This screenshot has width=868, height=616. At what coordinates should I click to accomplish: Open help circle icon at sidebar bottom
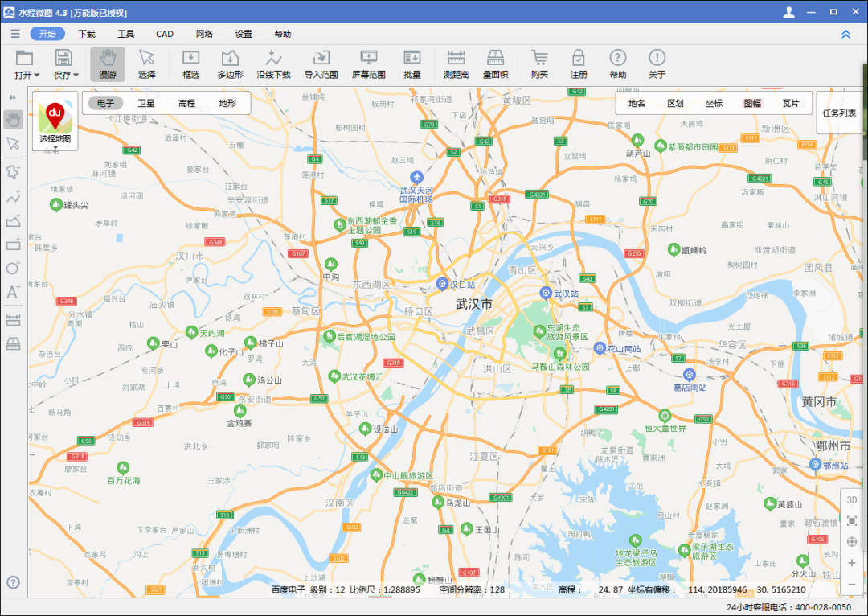coord(14,582)
